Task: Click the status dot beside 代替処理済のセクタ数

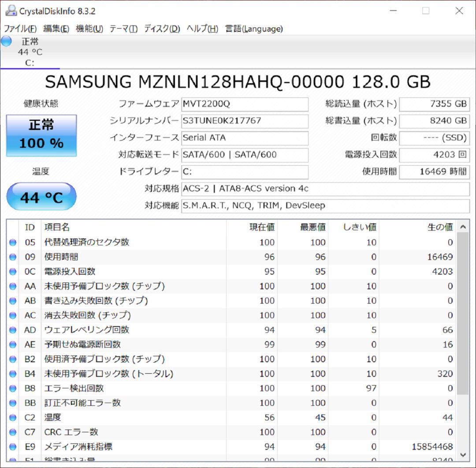Action: (12, 242)
